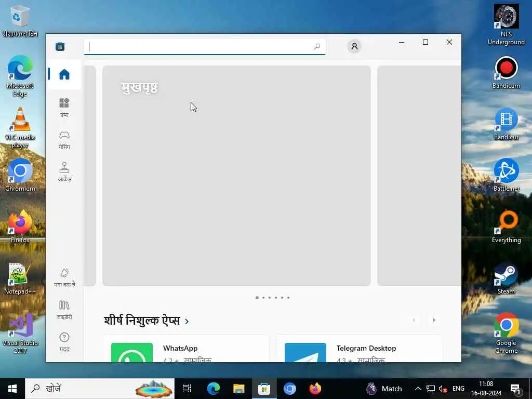Open the Home tab in Store sidebar

[64, 74]
